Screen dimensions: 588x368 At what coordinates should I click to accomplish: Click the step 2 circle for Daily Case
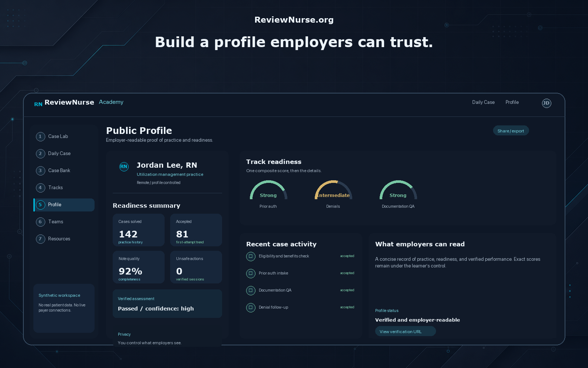(40, 154)
